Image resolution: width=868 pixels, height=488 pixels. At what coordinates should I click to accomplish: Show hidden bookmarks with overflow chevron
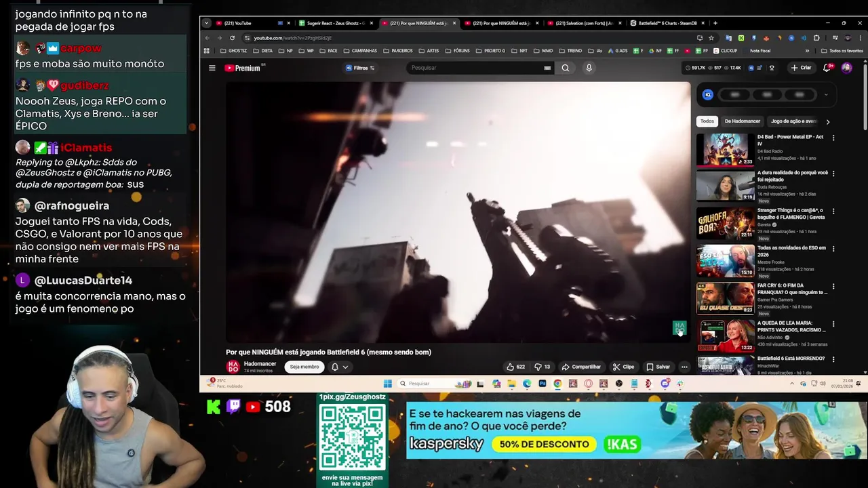click(x=807, y=51)
